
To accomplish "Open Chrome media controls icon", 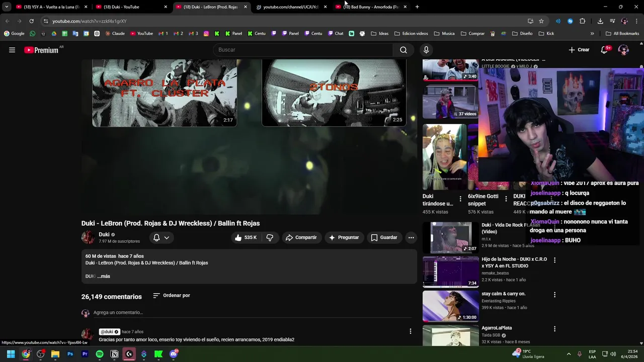I will [612, 21].
